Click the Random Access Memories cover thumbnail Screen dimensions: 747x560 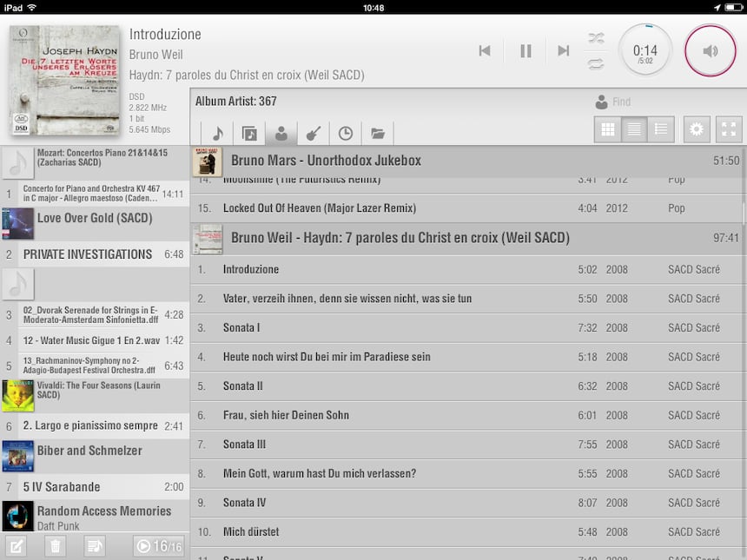[x=17, y=517]
